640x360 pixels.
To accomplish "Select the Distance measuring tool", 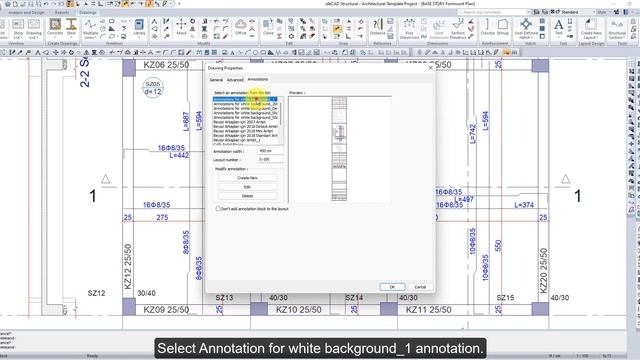I will tap(378, 27).
